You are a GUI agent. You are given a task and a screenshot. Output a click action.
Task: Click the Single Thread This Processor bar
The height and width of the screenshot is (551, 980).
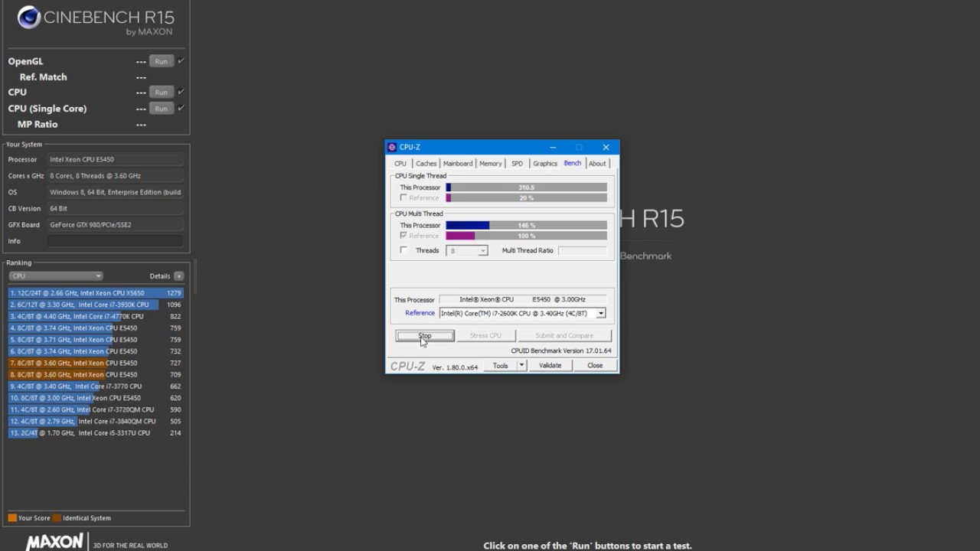point(527,187)
